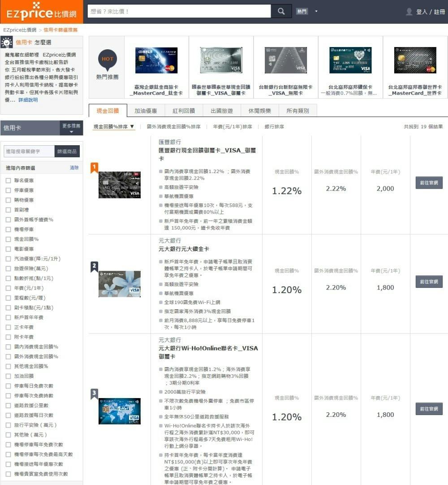448x485 pixels.
Task: Open the 台北富邦尊御世界卡 card image
Action: (x=415, y=60)
